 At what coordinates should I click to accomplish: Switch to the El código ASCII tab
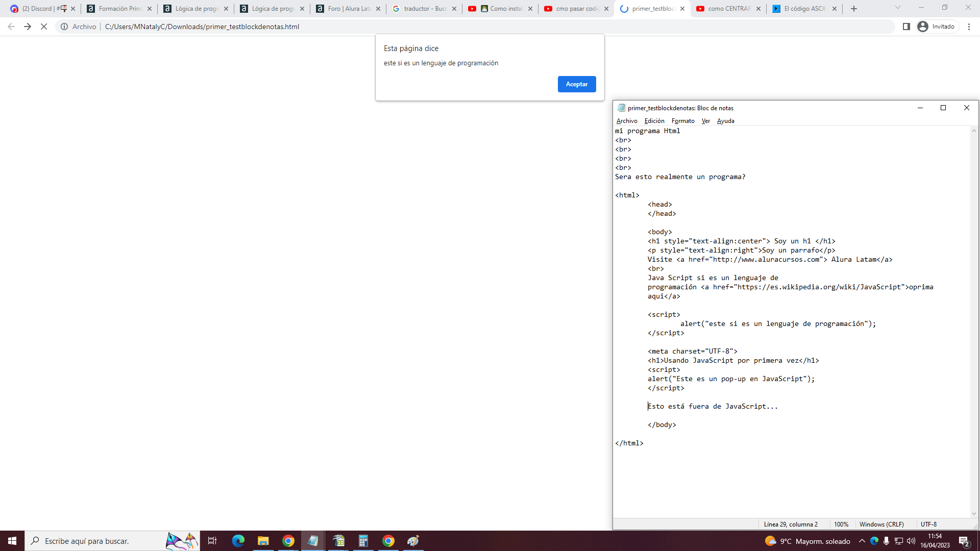coord(806,9)
